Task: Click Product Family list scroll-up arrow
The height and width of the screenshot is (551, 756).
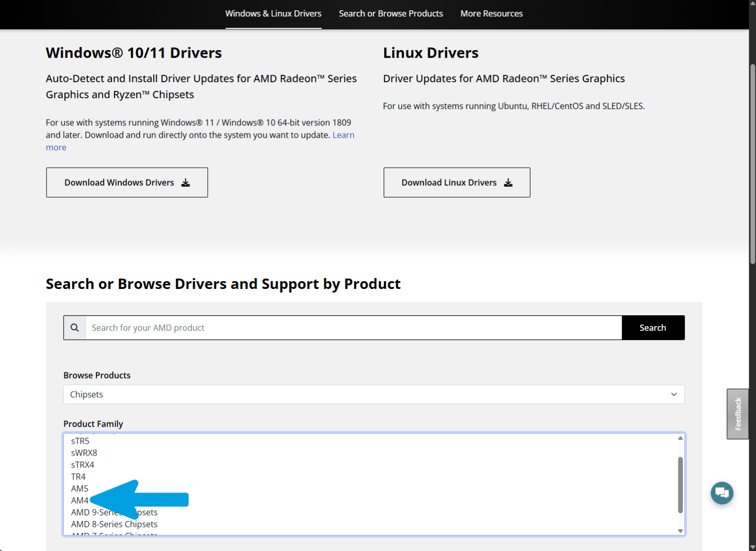Action: tap(680, 438)
